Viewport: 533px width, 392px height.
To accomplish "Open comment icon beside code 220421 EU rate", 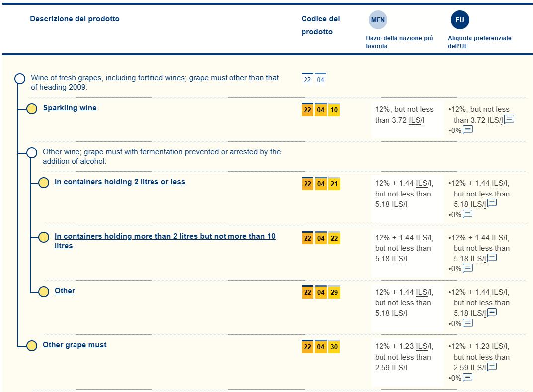I will pos(492,203).
